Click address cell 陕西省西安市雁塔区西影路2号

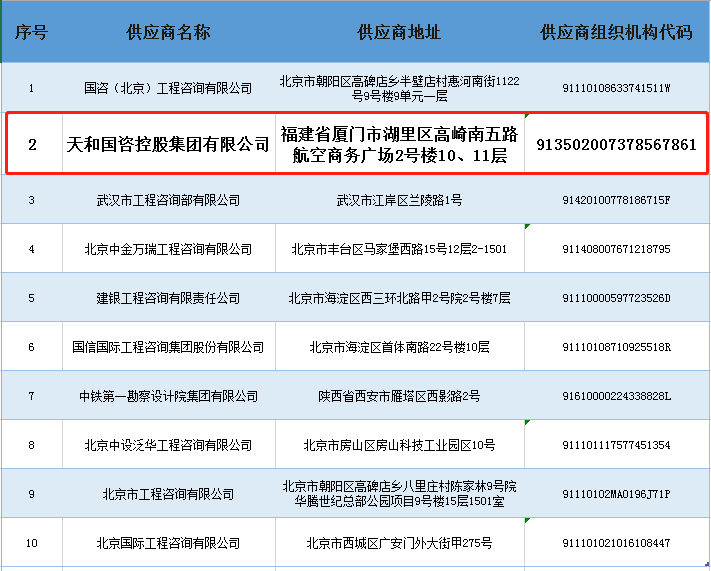click(399, 396)
